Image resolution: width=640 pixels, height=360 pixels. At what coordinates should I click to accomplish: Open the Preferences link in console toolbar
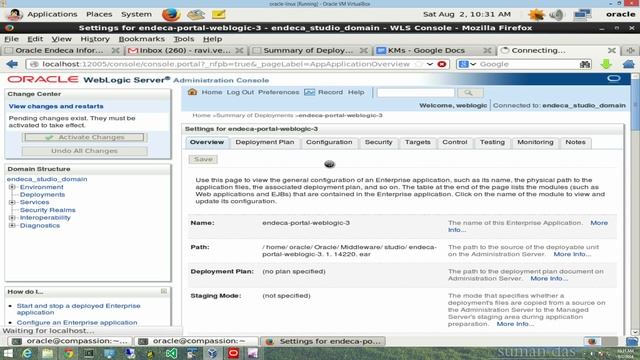278,92
